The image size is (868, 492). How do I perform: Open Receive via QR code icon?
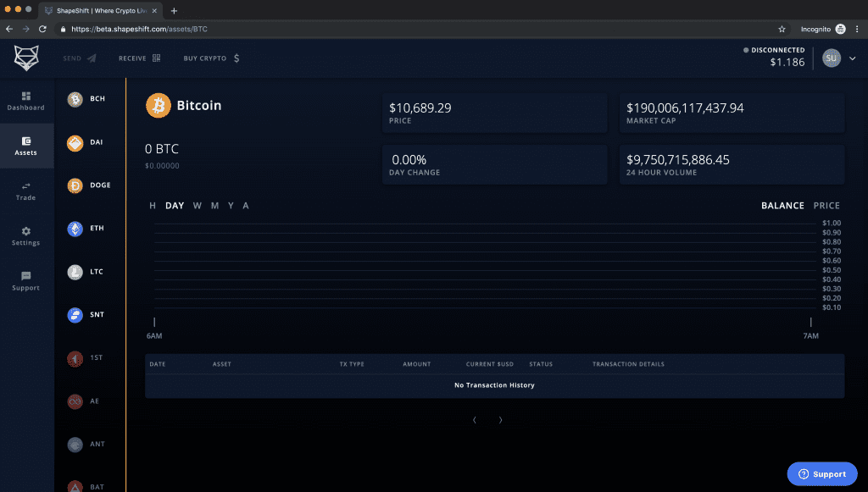click(156, 58)
